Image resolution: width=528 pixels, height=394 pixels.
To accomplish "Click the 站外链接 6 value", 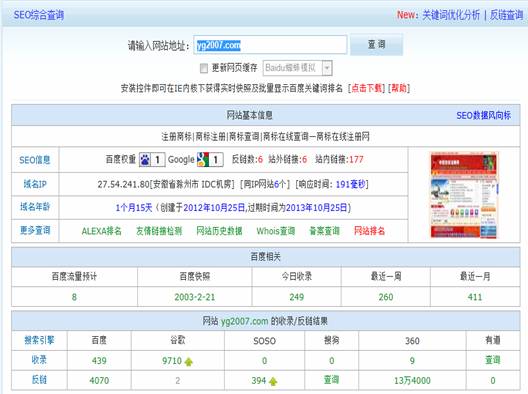I will (304, 160).
